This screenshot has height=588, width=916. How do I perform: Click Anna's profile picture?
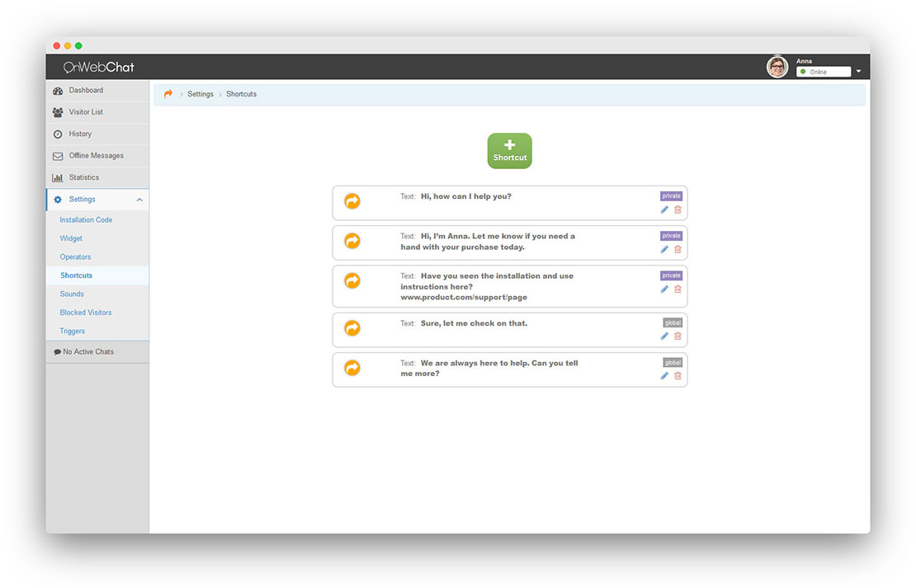pyautogui.click(x=777, y=66)
